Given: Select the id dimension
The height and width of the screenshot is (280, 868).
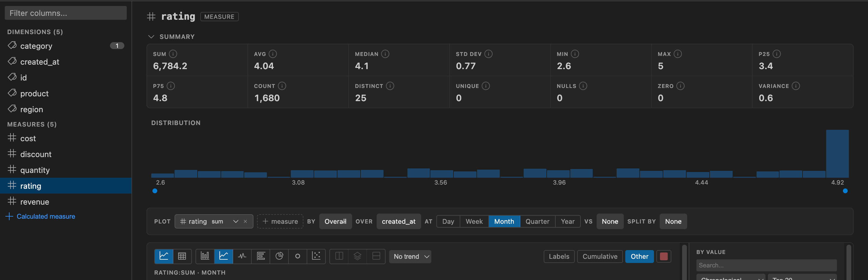Looking at the screenshot, I should coord(66,77).
